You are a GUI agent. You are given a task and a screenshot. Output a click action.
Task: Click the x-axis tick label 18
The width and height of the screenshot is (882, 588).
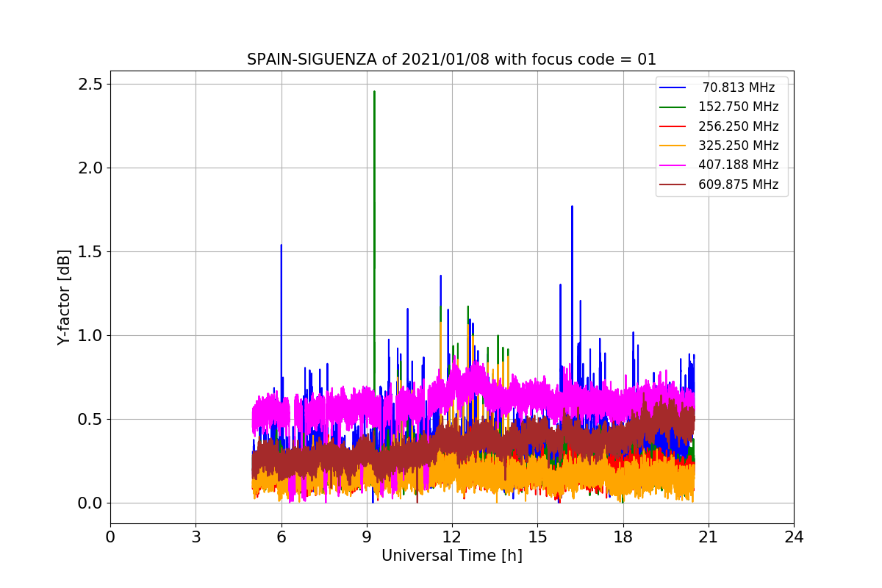coord(623,537)
